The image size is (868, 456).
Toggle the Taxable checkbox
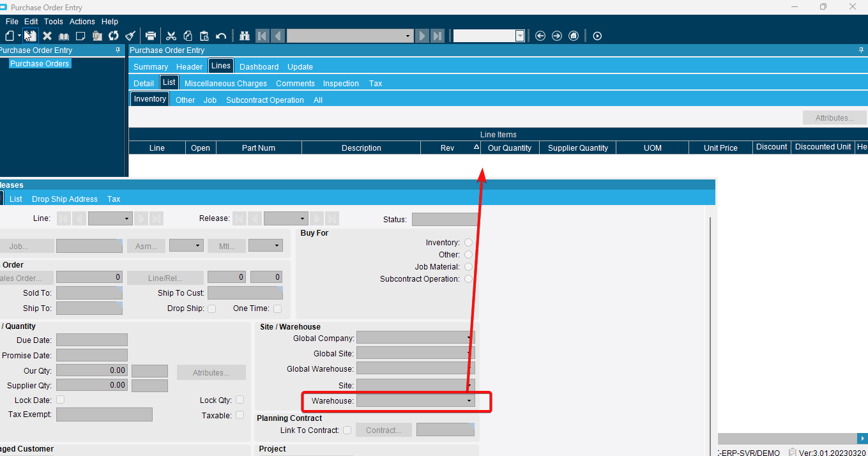tap(240, 415)
